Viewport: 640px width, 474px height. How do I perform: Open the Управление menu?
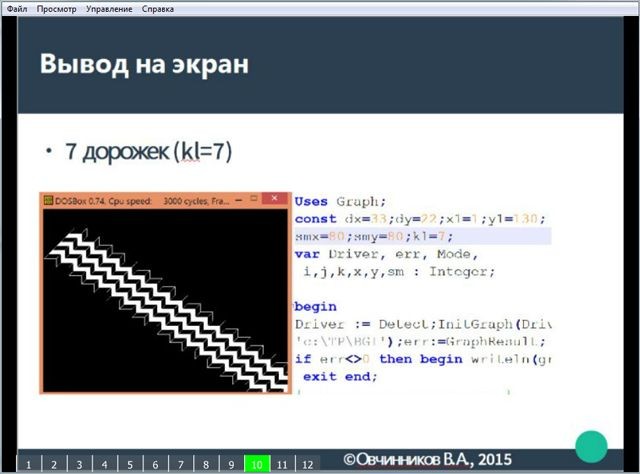pyautogui.click(x=109, y=9)
